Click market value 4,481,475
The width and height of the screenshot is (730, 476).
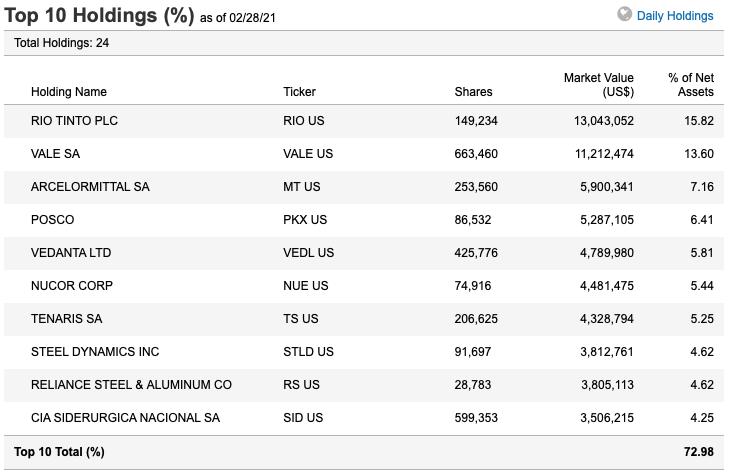(607, 286)
